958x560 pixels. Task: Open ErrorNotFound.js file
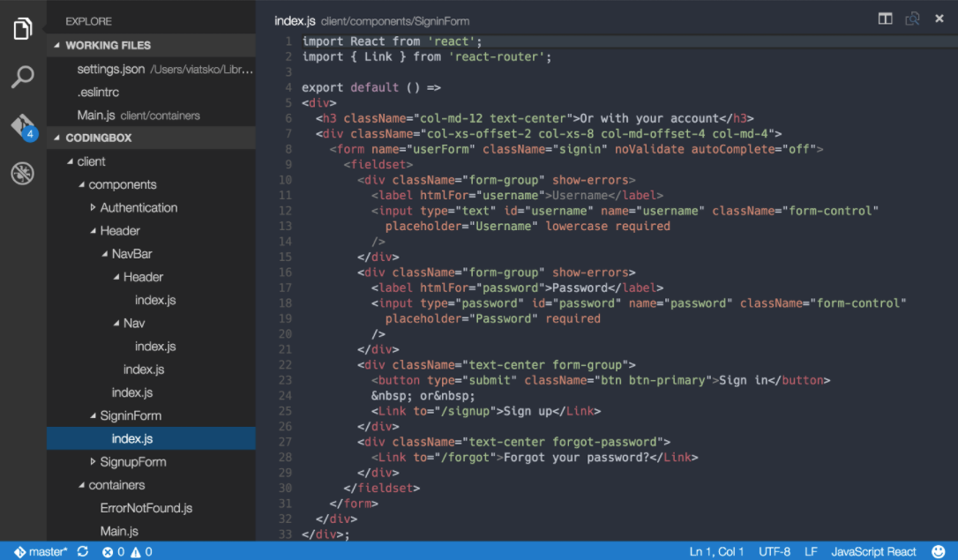151,508
